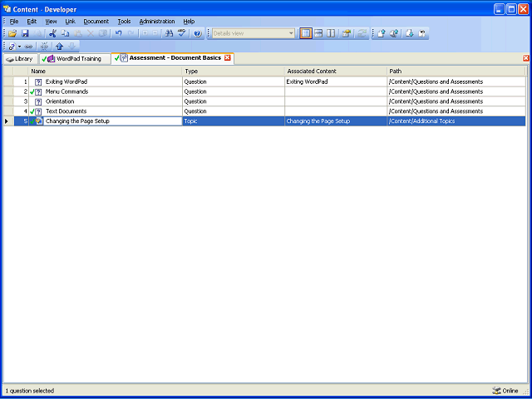The width and height of the screenshot is (532, 399).
Task: Open the Help menu
Action: point(189,22)
